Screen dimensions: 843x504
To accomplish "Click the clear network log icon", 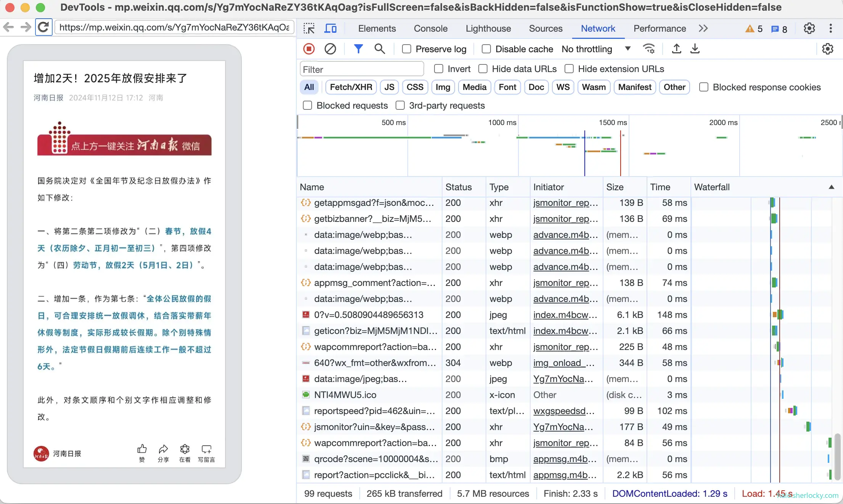I will [x=330, y=48].
